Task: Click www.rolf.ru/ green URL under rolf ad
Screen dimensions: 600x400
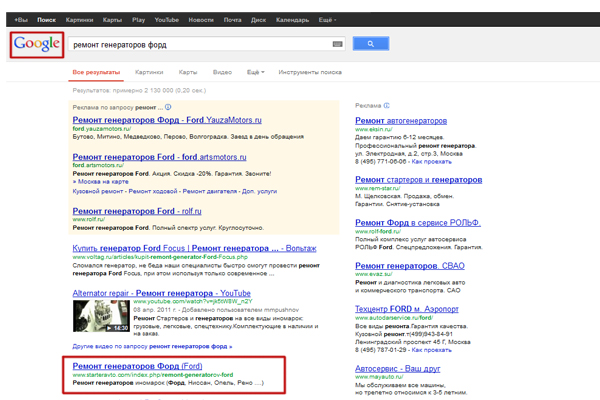Action: [x=89, y=219]
